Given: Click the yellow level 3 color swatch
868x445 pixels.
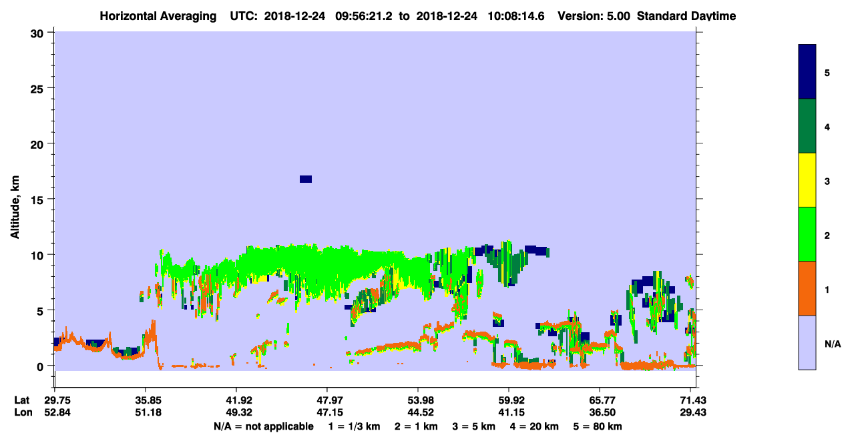Looking at the screenshot, I should tap(807, 180).
